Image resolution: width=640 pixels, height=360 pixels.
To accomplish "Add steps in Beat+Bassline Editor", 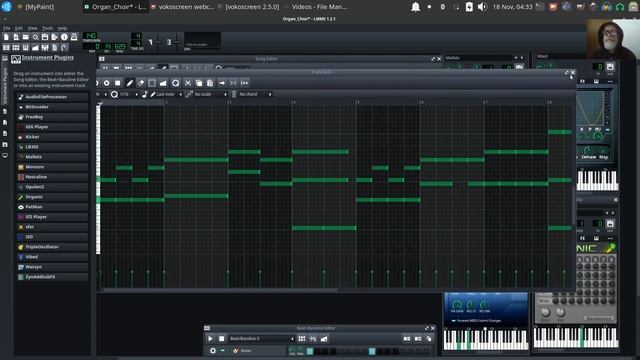I will click(418, 338).
